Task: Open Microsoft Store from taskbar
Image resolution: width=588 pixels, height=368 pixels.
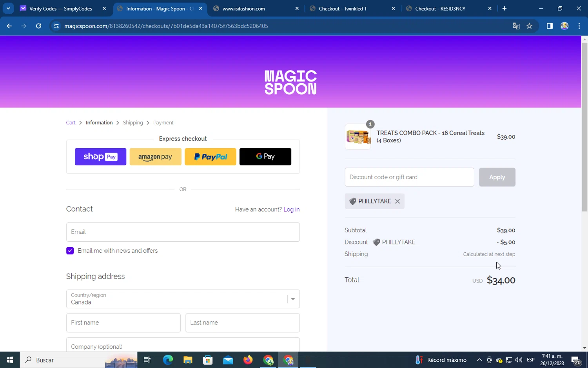Action: pos(208,360)
